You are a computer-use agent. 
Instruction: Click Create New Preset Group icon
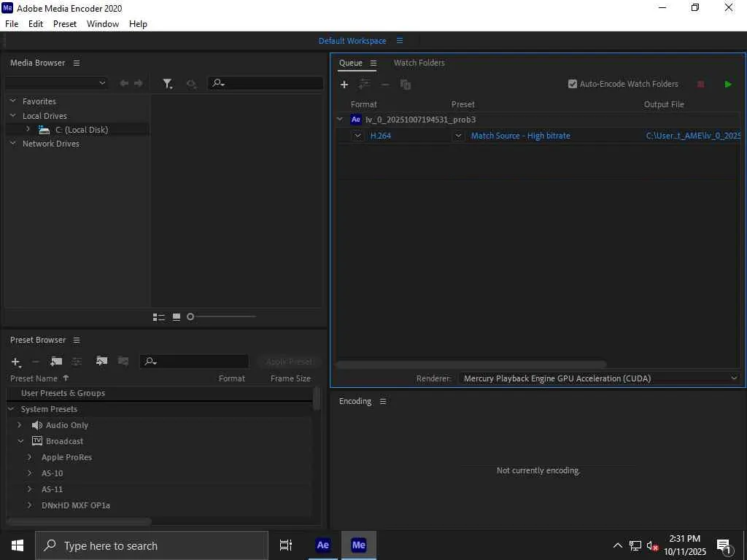56,362
